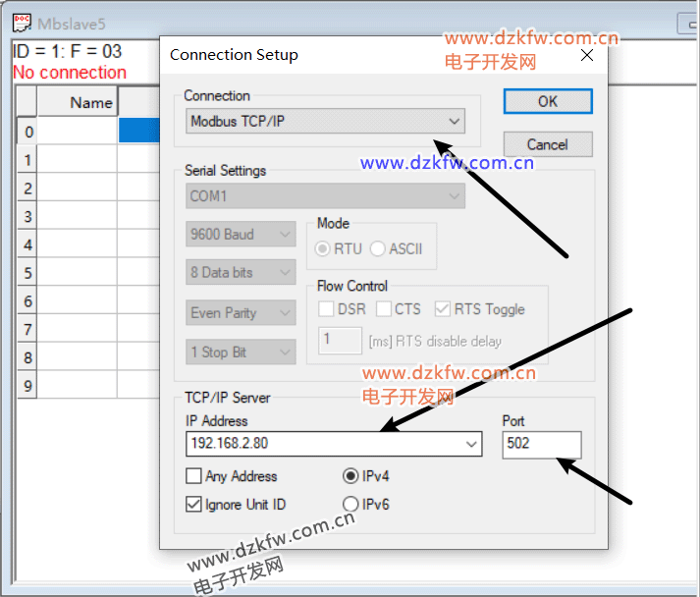The image size is (700, 597).
Task: Select row 0 header in table
Action: click(x=27, y=132)
